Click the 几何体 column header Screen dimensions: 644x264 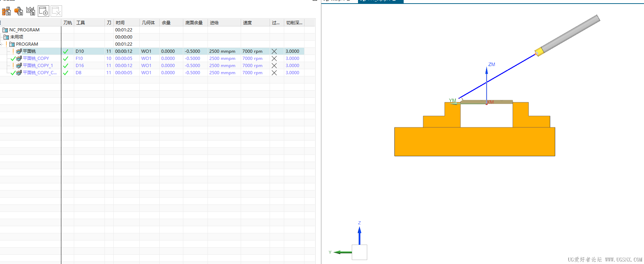149,22
